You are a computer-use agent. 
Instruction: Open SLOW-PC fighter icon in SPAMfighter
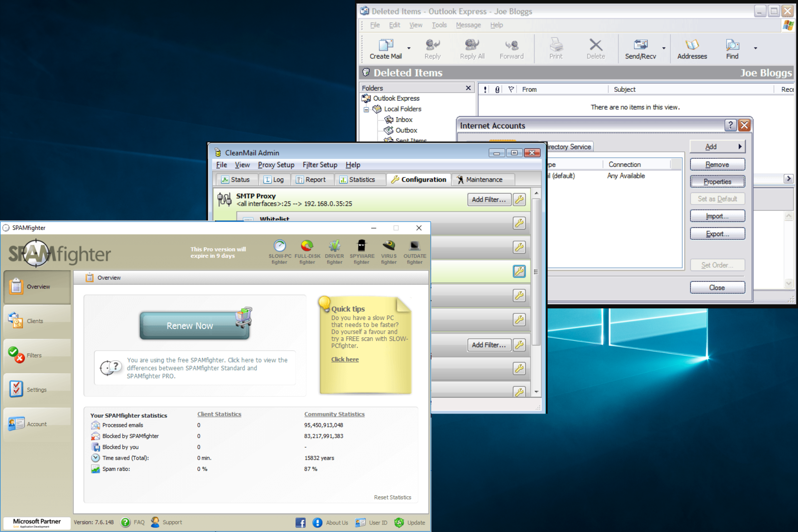[x=280, y=252]
